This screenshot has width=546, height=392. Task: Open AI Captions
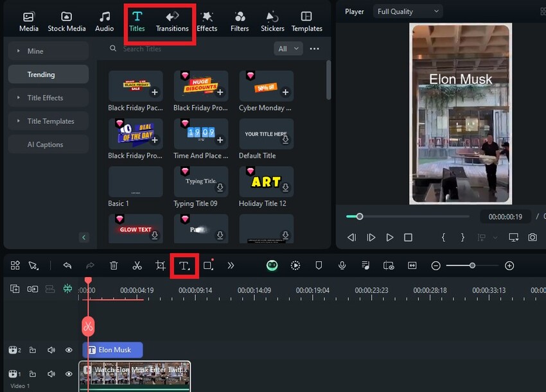(48, 144)
